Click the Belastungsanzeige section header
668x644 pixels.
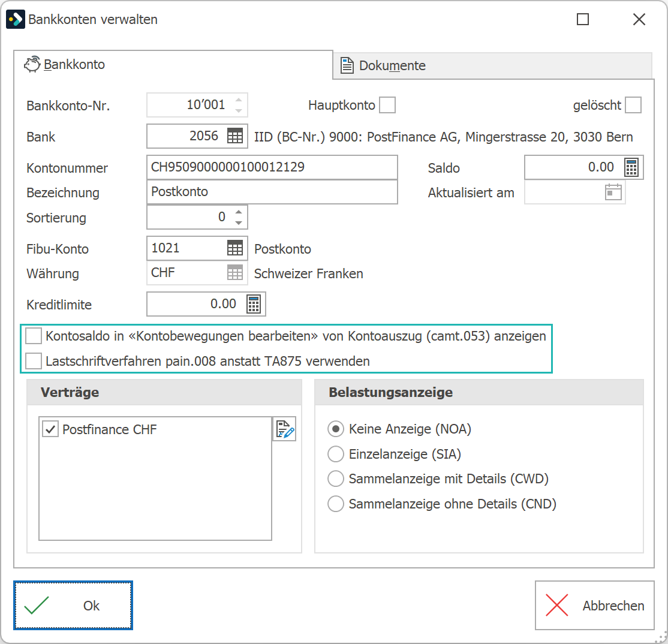click(x=479, y=392)
